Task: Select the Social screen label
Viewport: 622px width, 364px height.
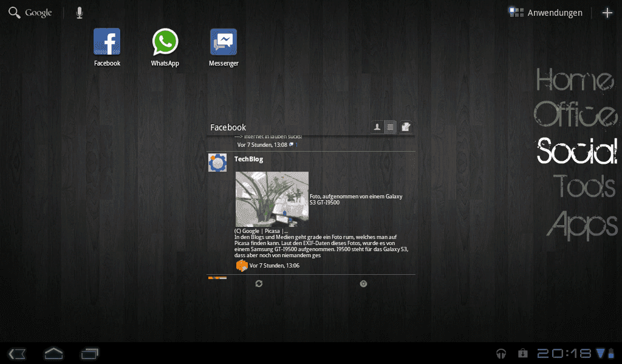Action: coord(577,150)
